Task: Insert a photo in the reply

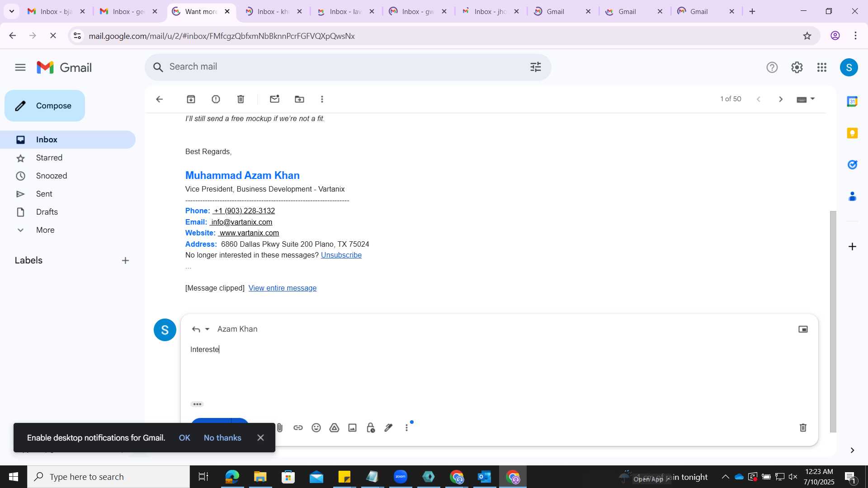Action: 352,428
